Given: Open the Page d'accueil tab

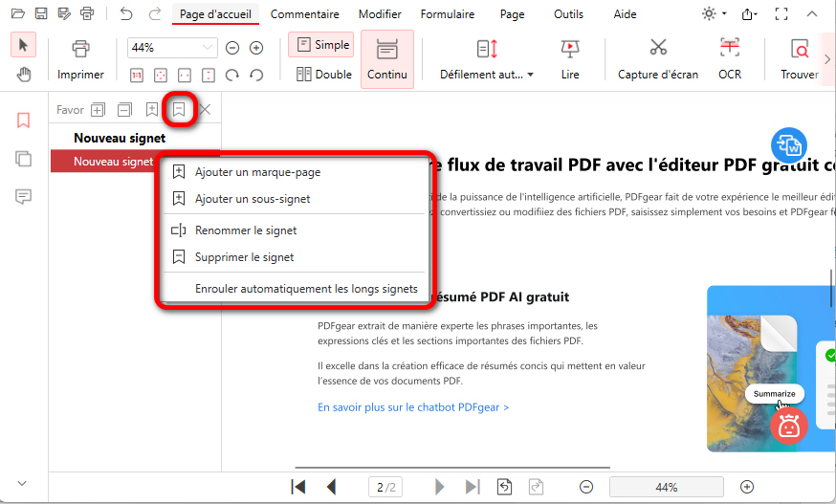Looking at the screenshot, I should (215, 14).
